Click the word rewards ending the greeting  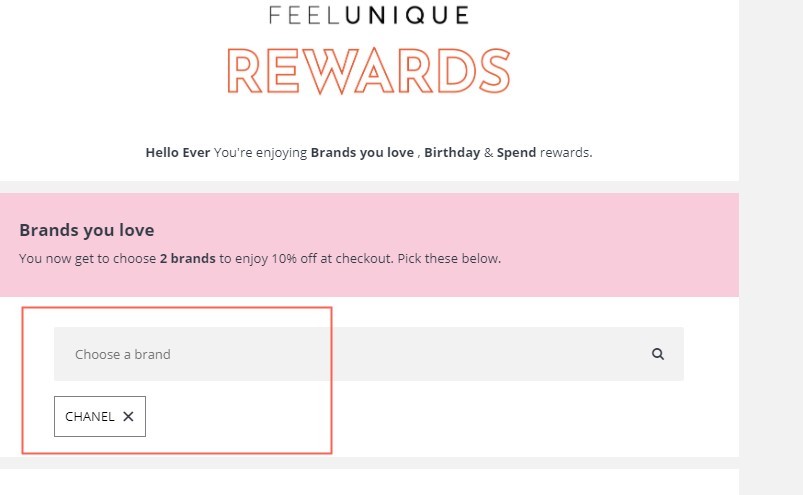566,153
